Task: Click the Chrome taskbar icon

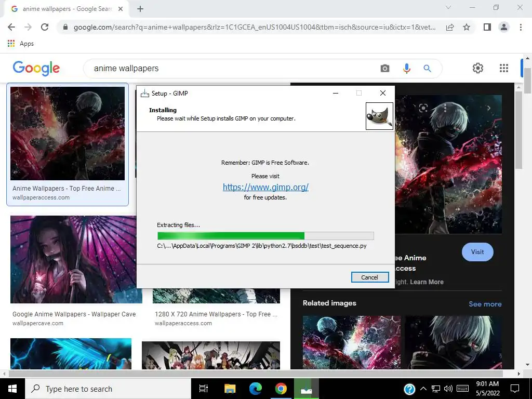Action: point(281,389)
